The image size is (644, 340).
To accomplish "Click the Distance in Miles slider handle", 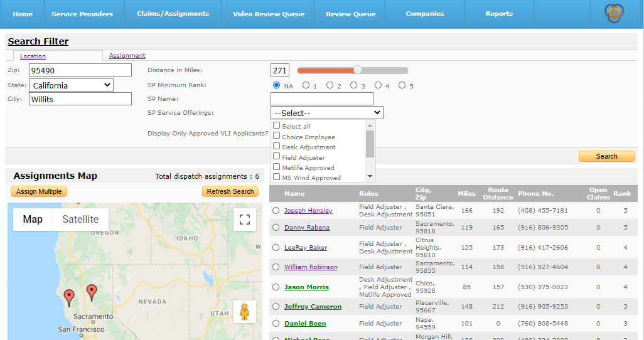I will point(358,70).
